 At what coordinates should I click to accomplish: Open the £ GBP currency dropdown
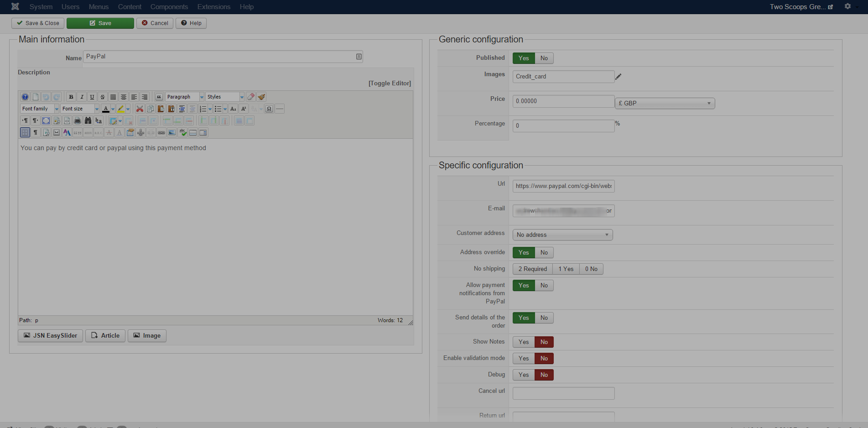(x=665, y=103)
